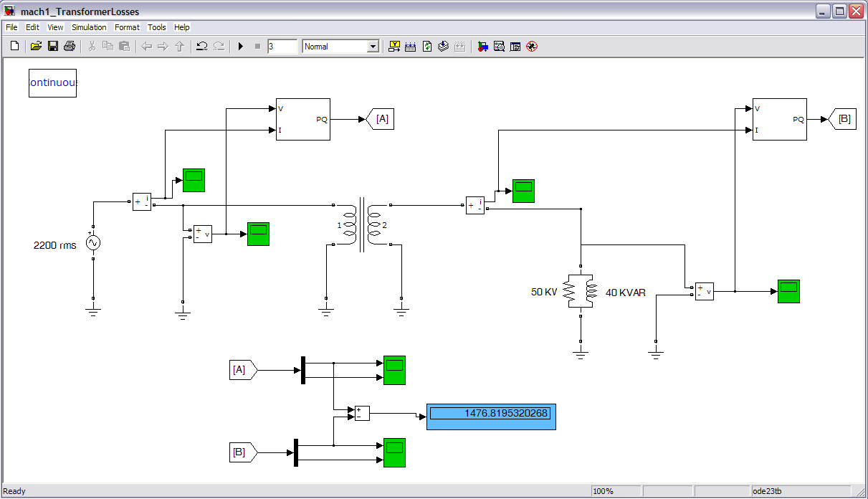Open the Tools menu
This screenshot has height=499, width=868.
click(x=156, y=27)
